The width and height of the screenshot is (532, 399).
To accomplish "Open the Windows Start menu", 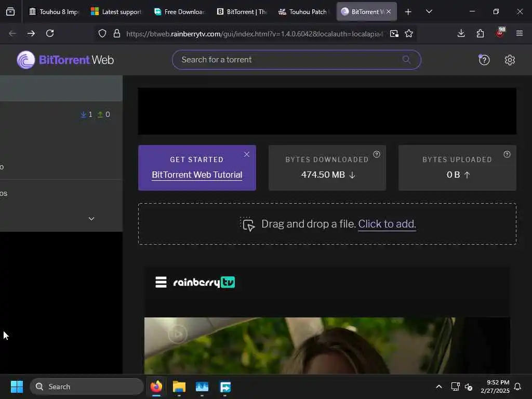I will point(17,387).
